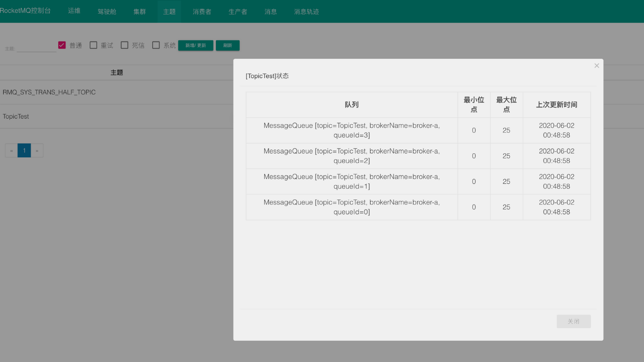Click the 主题 column header
The width and height of the screenshot is (644, 362).
click(x=117, y=72)
